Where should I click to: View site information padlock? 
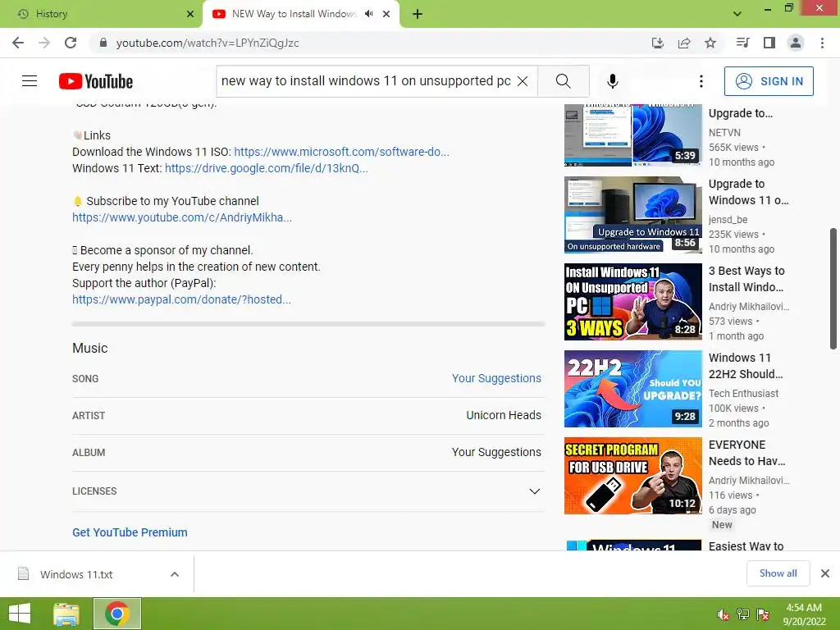coord(103,43)
